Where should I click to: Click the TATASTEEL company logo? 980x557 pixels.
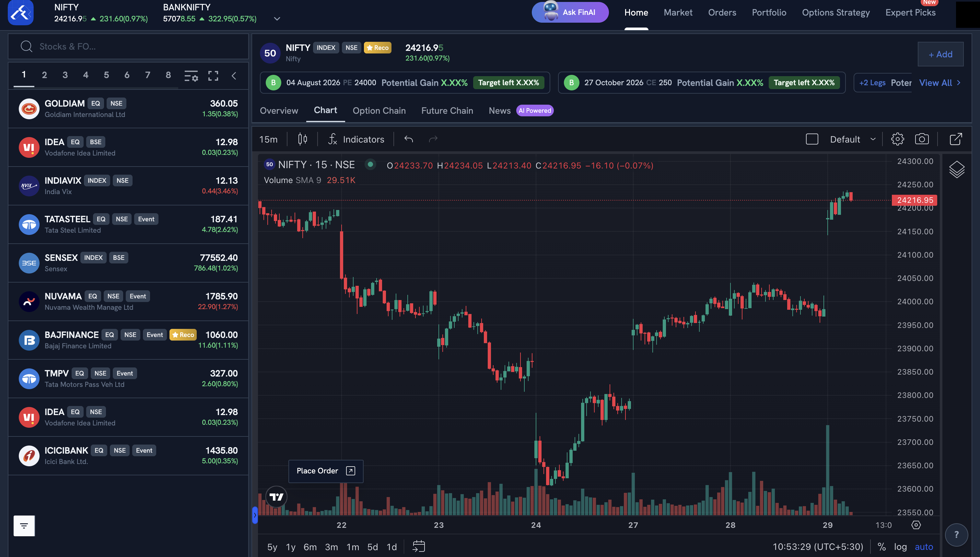pyautogui.click(x=29, y=225)
